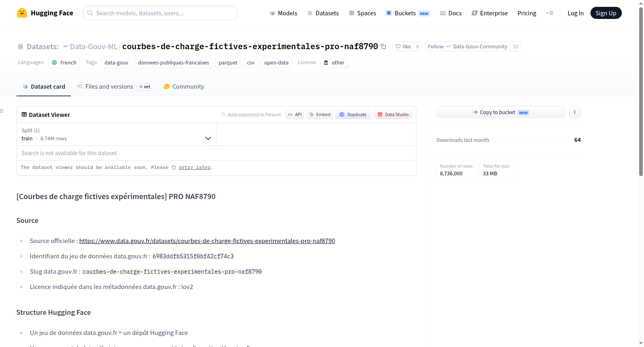Viewport: 644px width, 347px height.
Task: Open the Docs page
Action: click(451, 13)
